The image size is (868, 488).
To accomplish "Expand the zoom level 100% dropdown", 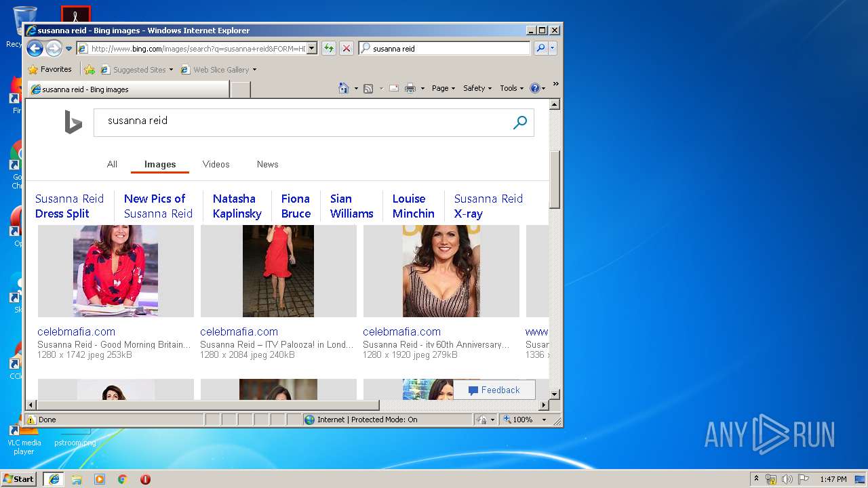I will tap(544, 420).
